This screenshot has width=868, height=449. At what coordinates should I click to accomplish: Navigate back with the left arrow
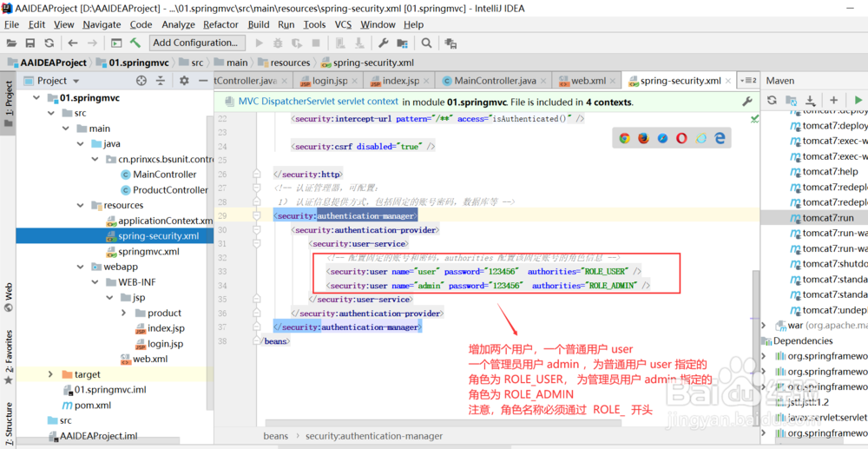[73, 43]
